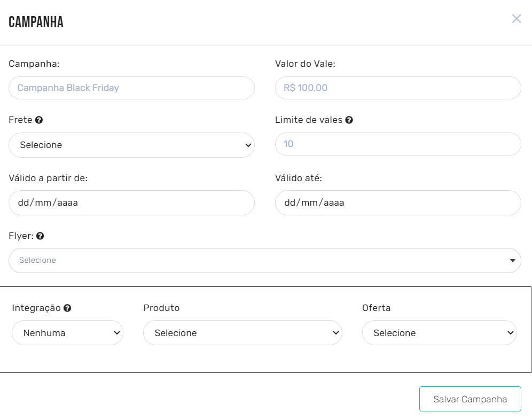Click the Limite de vales help icon
Image resolution: width=532 pixels, height=420 pixels.
click(x=349, y=120)
